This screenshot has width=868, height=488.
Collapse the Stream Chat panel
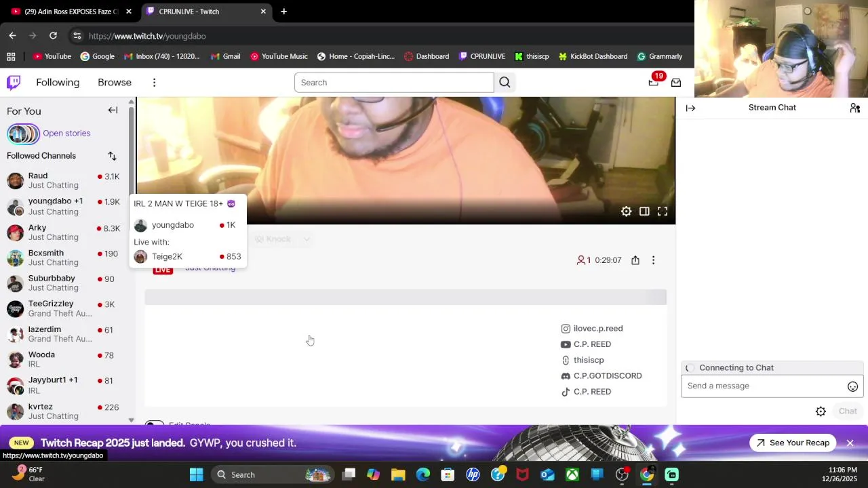pyautogui.click(x=690, y=108)
